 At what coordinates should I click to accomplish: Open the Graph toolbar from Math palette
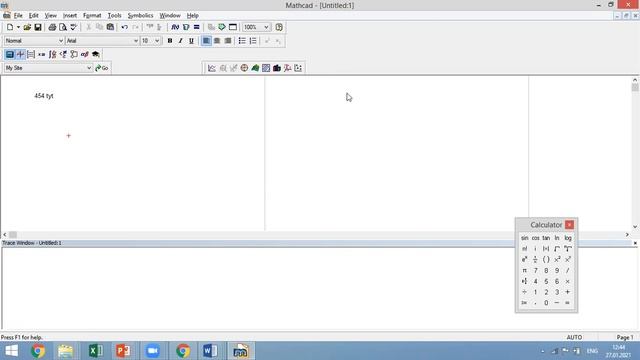point(20,54)
